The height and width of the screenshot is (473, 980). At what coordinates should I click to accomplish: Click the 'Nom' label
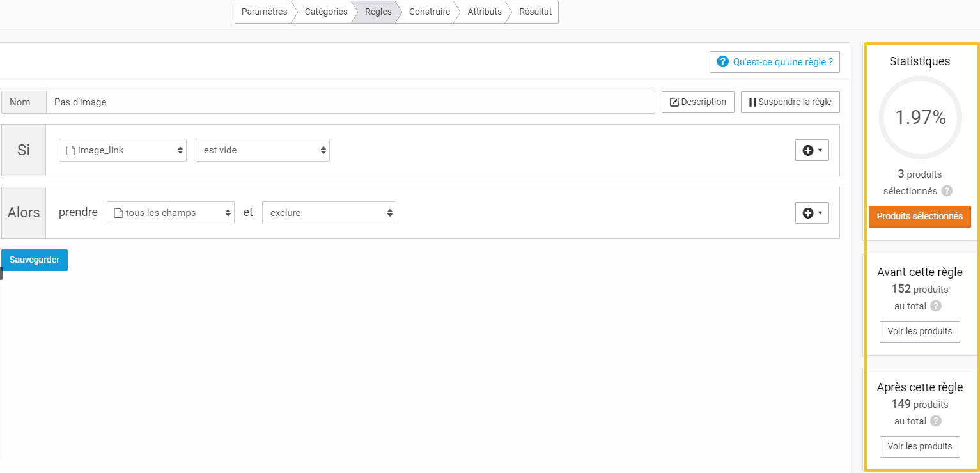click(x=24, y=102)
